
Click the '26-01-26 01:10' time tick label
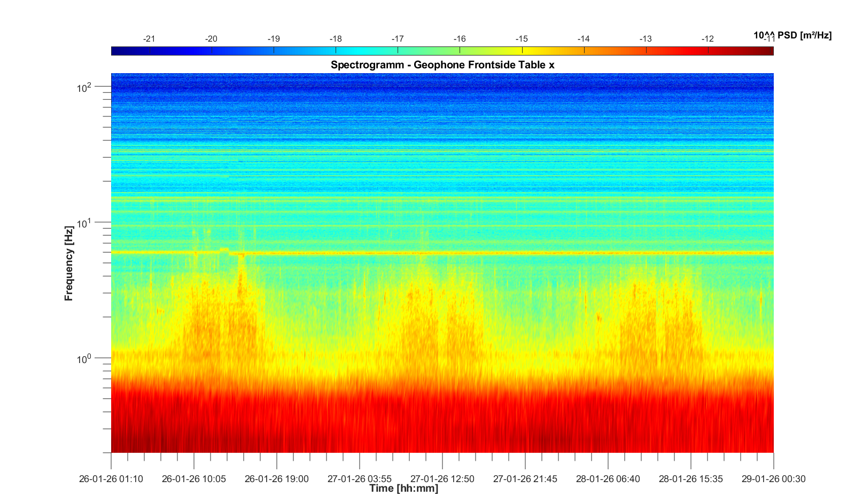point(111,479)
